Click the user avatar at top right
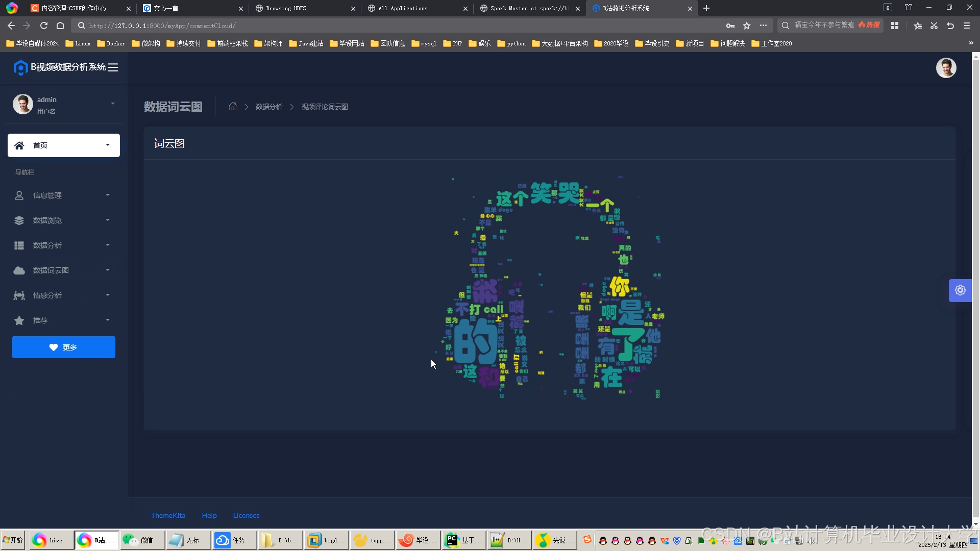 (945, 68)
